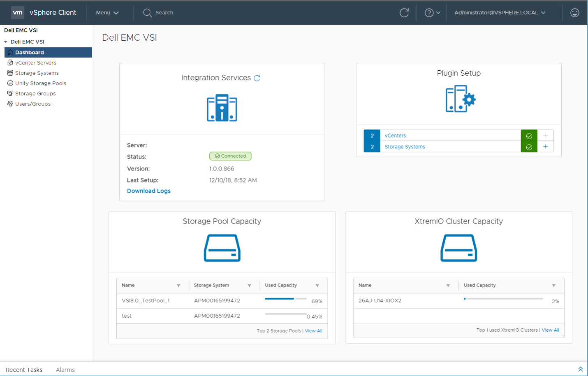
Task: Open Users/Groups in the sidebar
Action: click(x=33, y=104)
